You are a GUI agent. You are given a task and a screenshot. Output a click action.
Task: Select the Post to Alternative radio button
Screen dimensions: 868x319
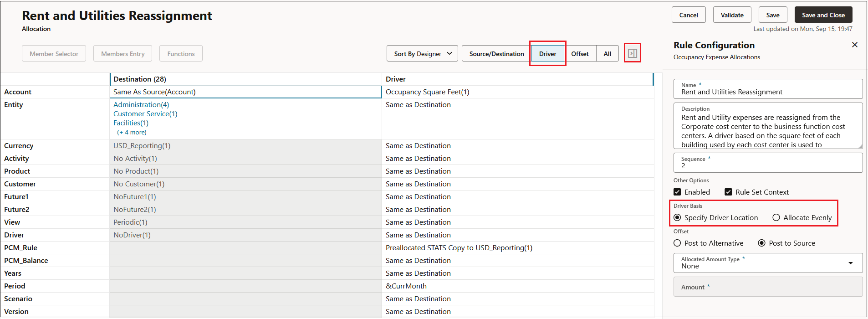pos(677,243)
